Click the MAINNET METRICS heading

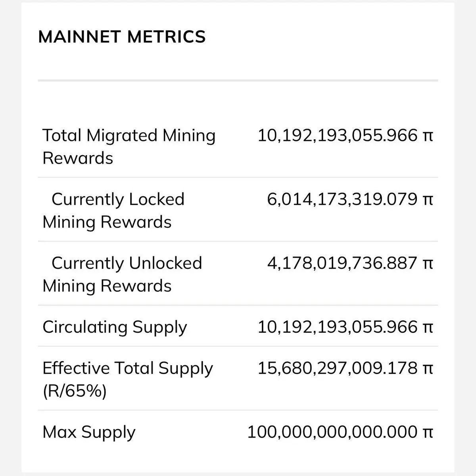[x=122, y=37]
